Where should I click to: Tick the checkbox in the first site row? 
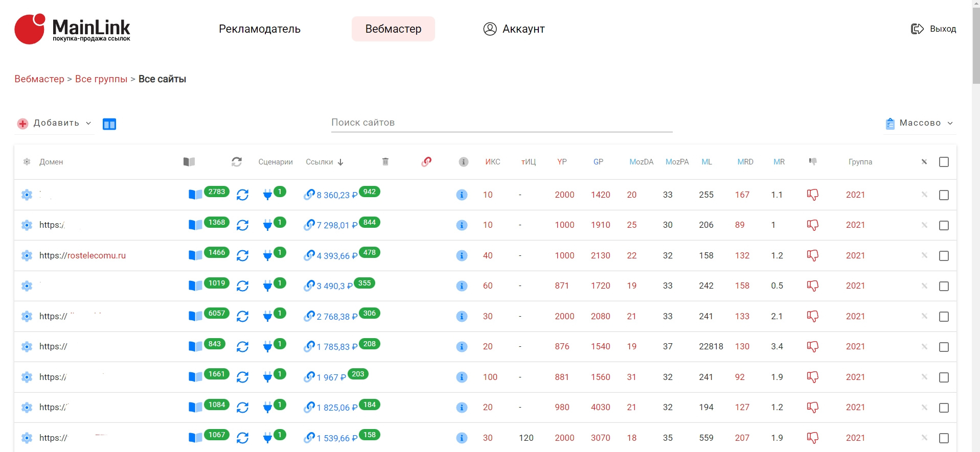click(x=944, y=195)
